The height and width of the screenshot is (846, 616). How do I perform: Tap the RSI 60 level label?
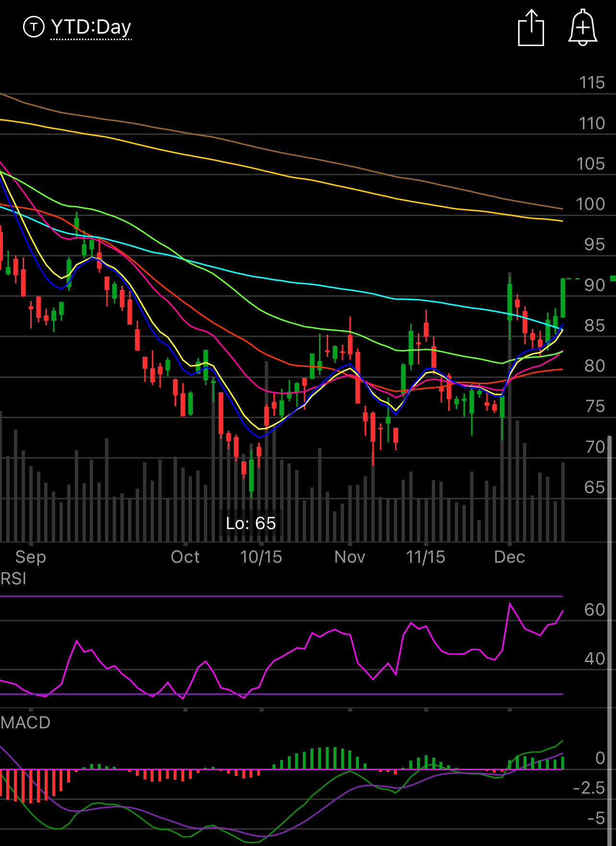(x=594, y=610)
